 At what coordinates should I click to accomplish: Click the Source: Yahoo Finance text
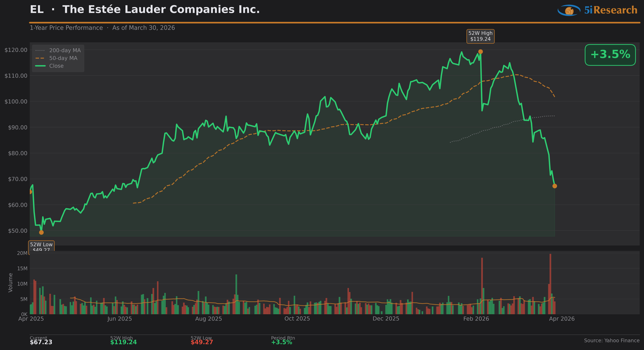(x=612, y=340)
